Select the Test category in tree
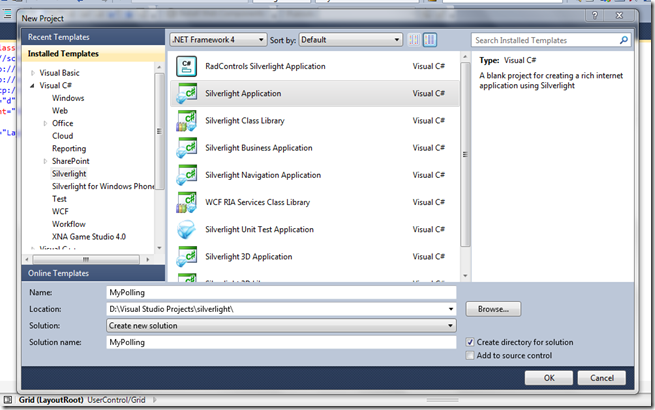The width and height of the screenshot is (655, 410). 59,199
